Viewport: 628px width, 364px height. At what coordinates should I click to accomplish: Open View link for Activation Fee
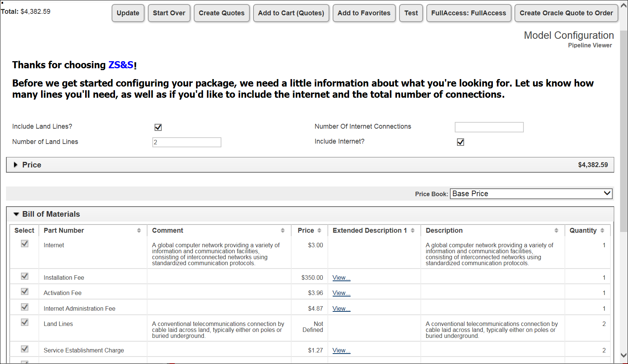[x=341, y=293]
